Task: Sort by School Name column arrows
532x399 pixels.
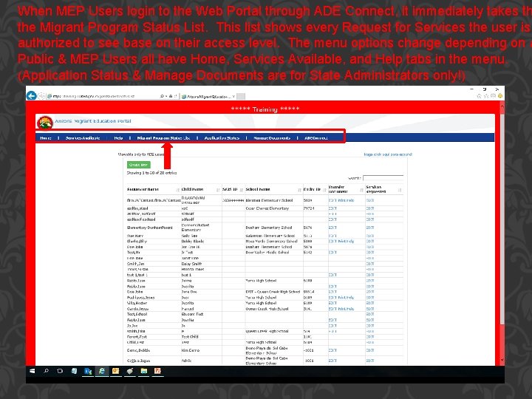Action: pos(299,190)
